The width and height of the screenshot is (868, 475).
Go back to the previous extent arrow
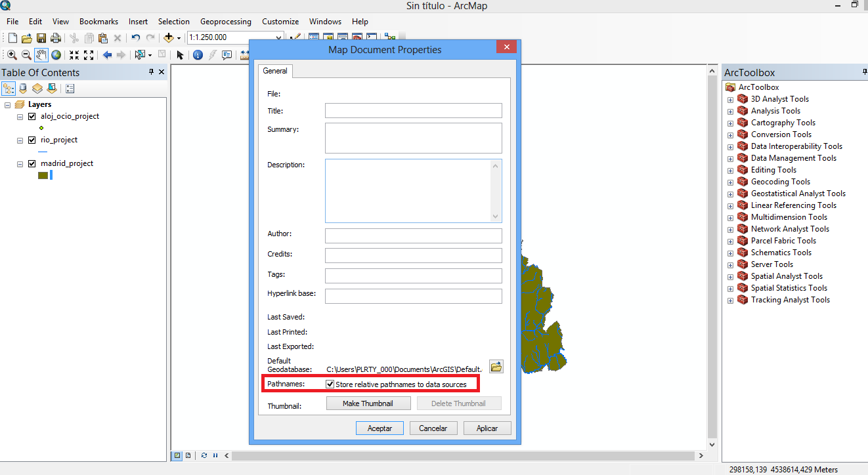(107, 55)
